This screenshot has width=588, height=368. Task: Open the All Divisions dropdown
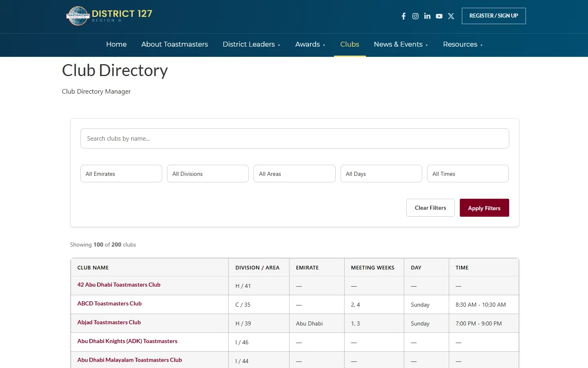[208, 174]
